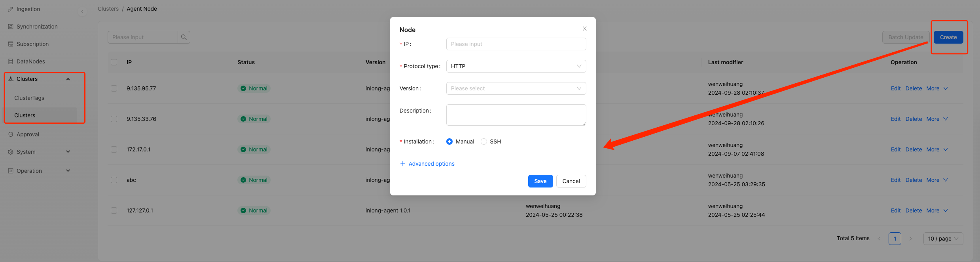Click into the IP input field
Viewport: 980px width, 262px height.
(x=516, y=44)
